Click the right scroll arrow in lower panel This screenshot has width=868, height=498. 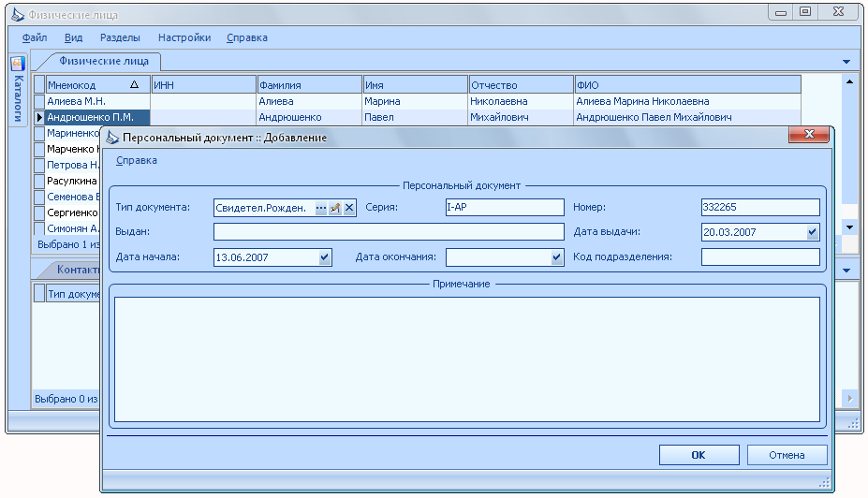pos(849,398)
